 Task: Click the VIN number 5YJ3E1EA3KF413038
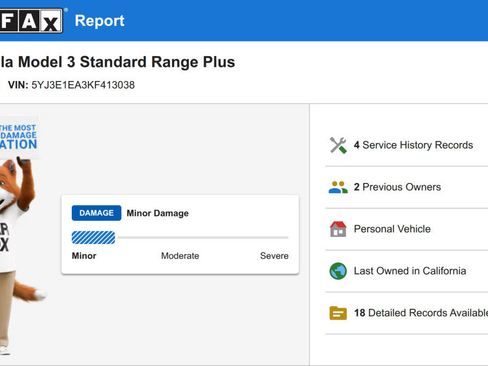pyautogui.click(x=83, y=85)
